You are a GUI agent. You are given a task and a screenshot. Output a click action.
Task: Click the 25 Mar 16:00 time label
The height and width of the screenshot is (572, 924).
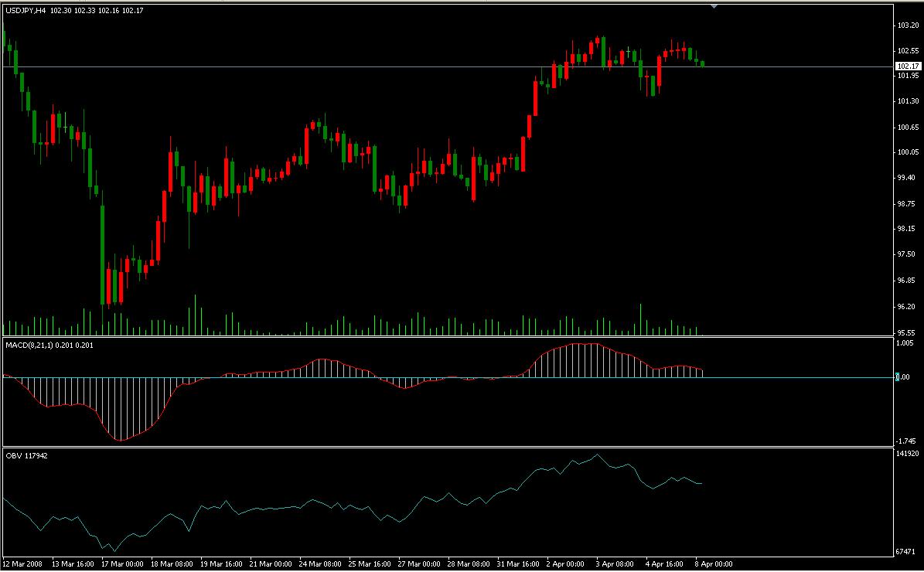[370, 564]
